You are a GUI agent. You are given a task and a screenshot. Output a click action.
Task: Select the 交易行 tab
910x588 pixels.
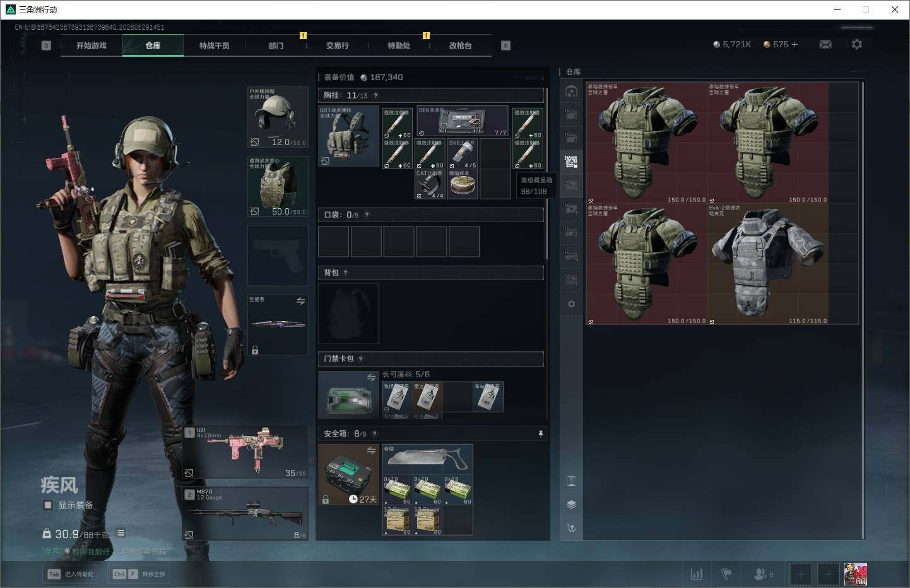[x=337, y=45]
